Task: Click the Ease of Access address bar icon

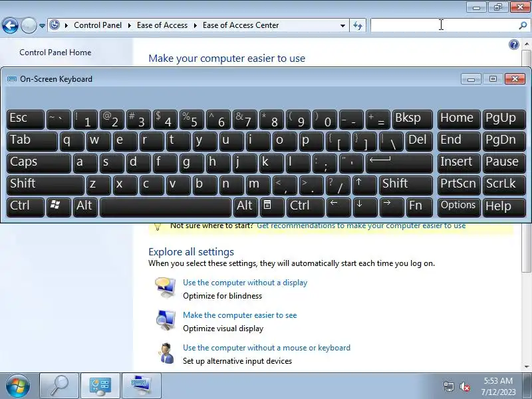Action: [x=55, y=25]
